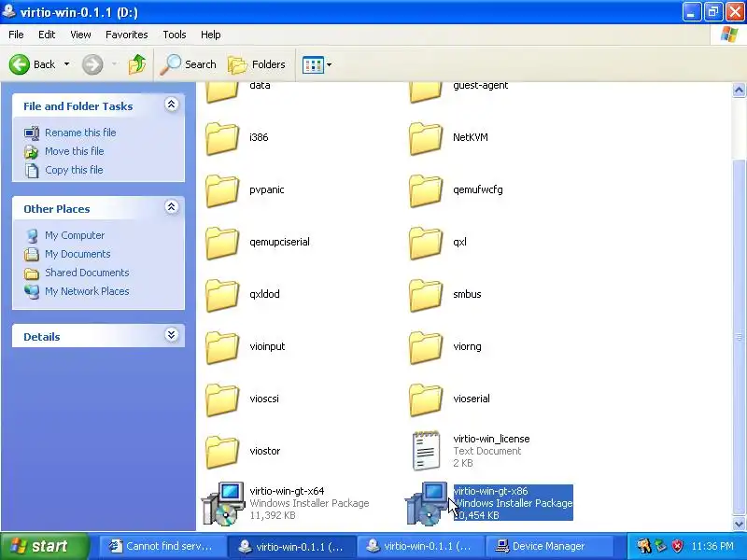This screenshot has width=747, height=560.
Task: Click the My Network Places icon
Action: tap(32, 291)
